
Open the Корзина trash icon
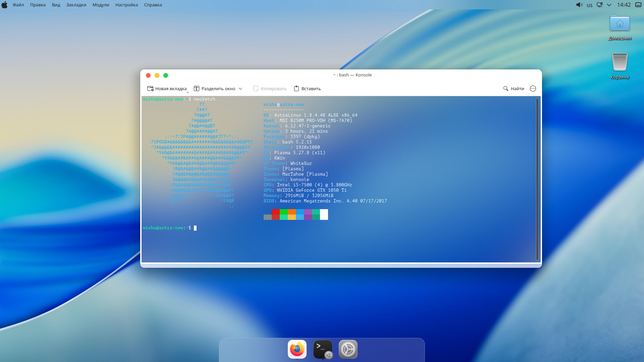pyautogui.click(x=620, y=62)
